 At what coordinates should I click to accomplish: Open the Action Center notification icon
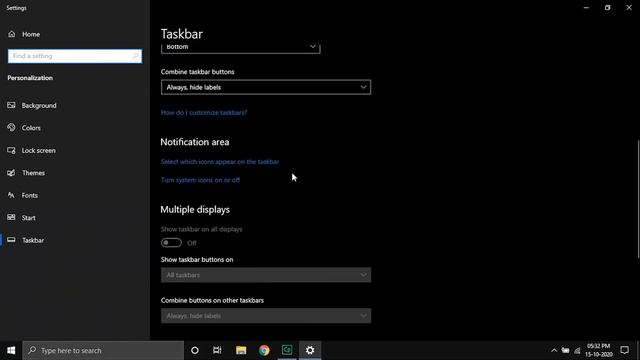pyautogui.click(x=624, y=350)
